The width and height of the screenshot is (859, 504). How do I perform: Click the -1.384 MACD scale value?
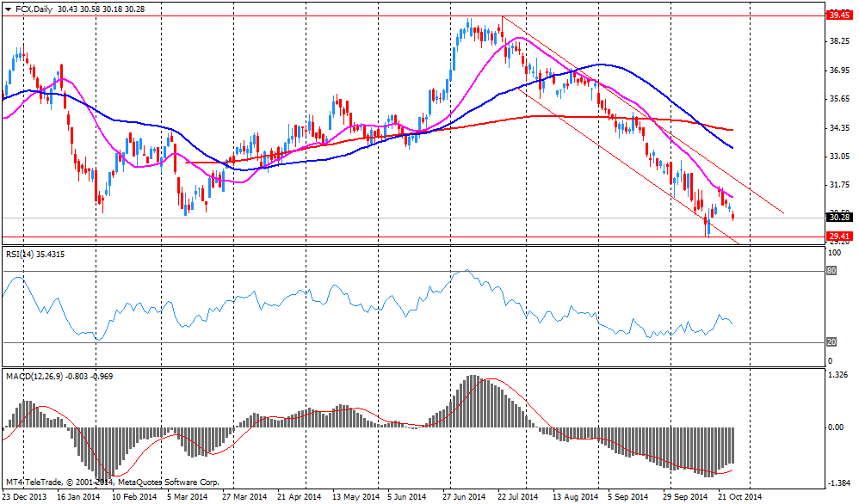pos(838,482)
